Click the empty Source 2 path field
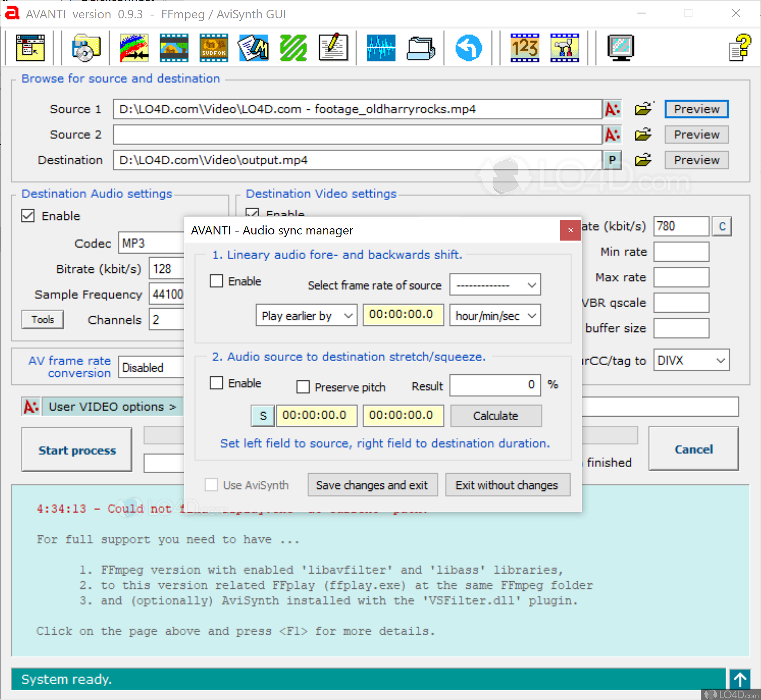761x700 pixels. click(x=358, y=135)
